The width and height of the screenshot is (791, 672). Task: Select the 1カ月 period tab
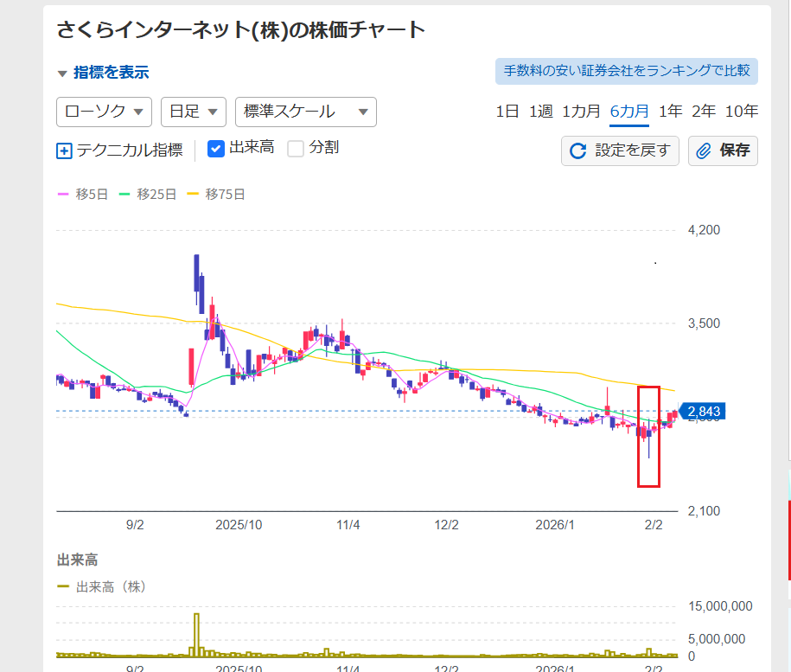click(581, 111)
